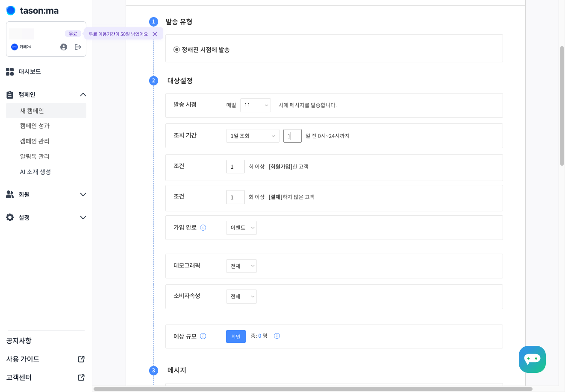
Task: Click the logout icon
Action: 78,47
